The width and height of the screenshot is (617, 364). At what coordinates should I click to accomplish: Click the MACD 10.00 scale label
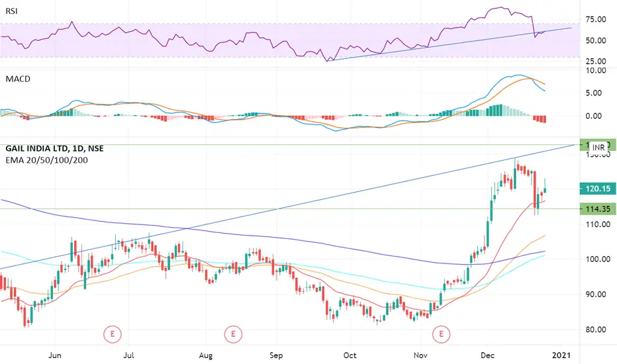click(x=596, y=70)
